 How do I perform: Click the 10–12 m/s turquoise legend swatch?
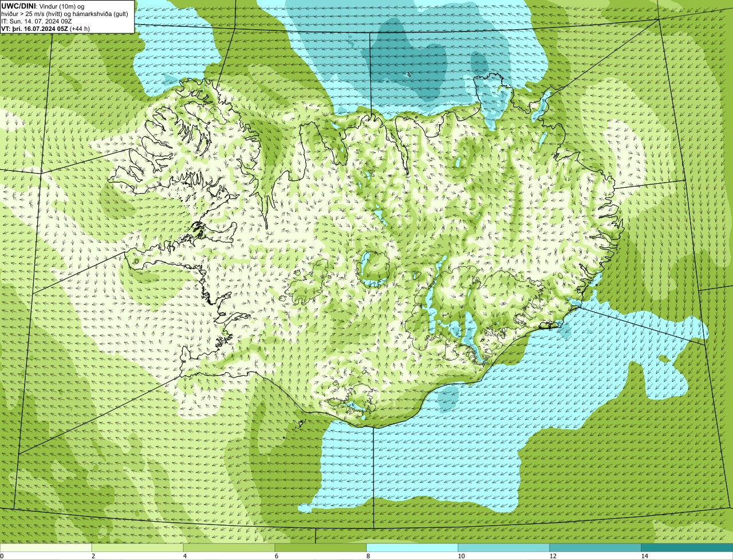pyautogui.click(x=504, y=547)
